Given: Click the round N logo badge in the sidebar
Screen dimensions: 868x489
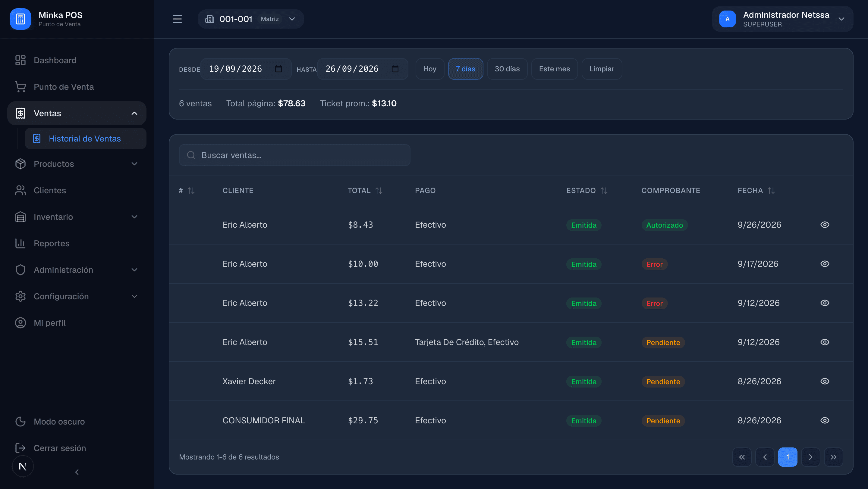Looking at the screenshot, I should coord(23,466).
